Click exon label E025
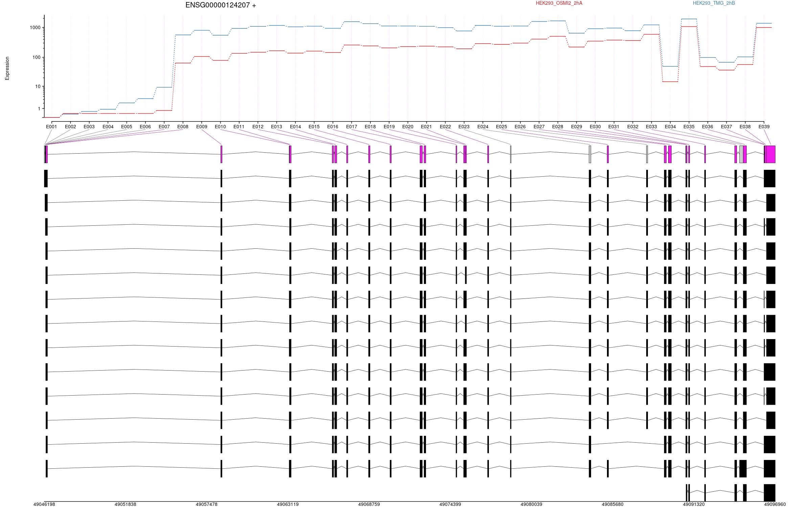 pyautogui.click(x=501, y=127)
